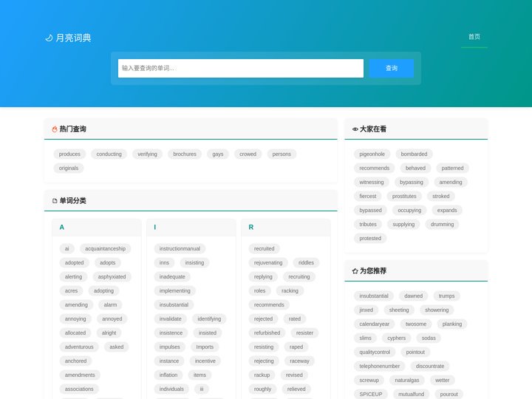Click the 'roughly' word tag

262,389
